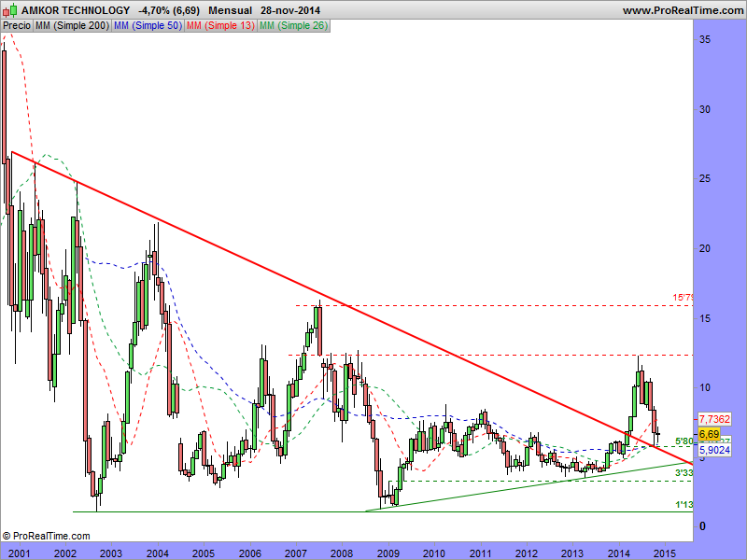
Task: Click the 2001 year on time axis
Action: tap(20, 553)
